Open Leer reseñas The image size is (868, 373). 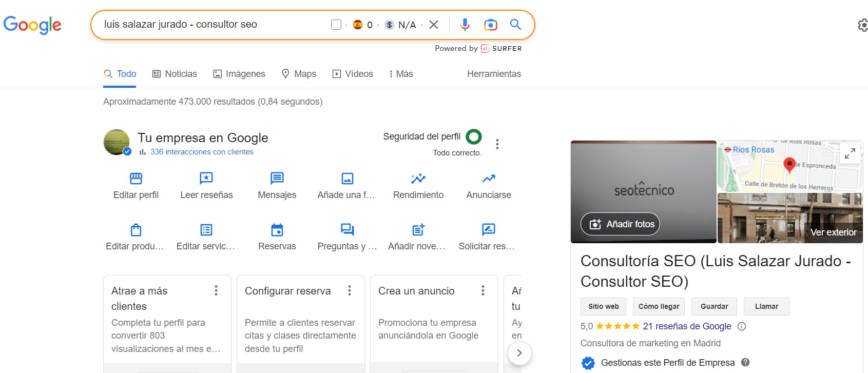click(x=206, y=186)
